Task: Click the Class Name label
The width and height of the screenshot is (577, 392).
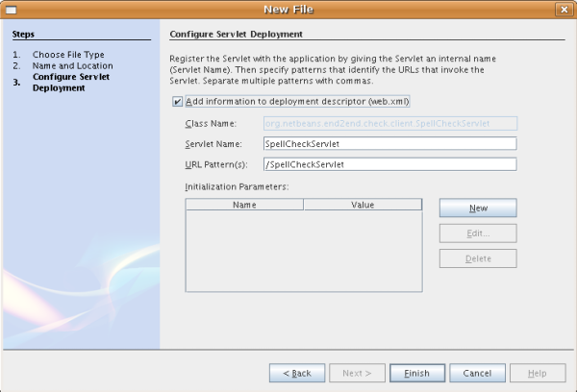Action: pos(211,124)
